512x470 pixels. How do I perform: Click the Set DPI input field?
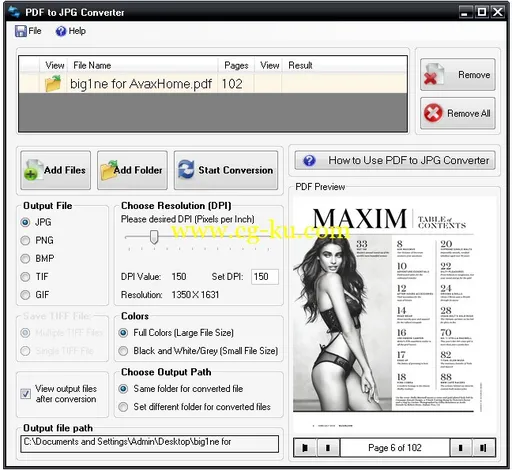tap(265, 277)
